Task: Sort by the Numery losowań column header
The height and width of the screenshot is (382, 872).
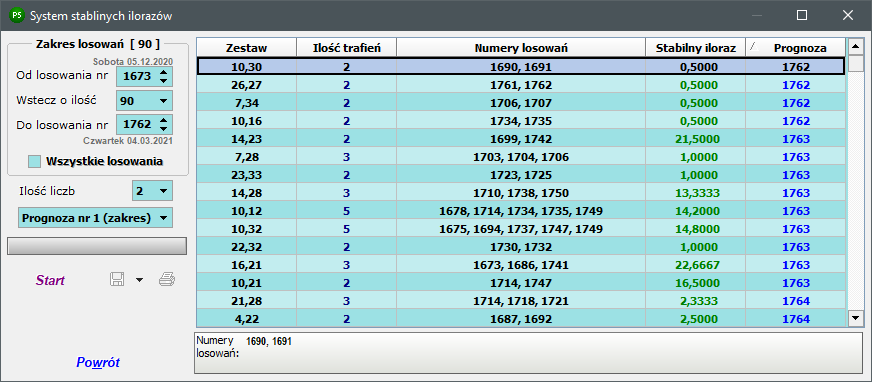Action: (x=521, y=48)
